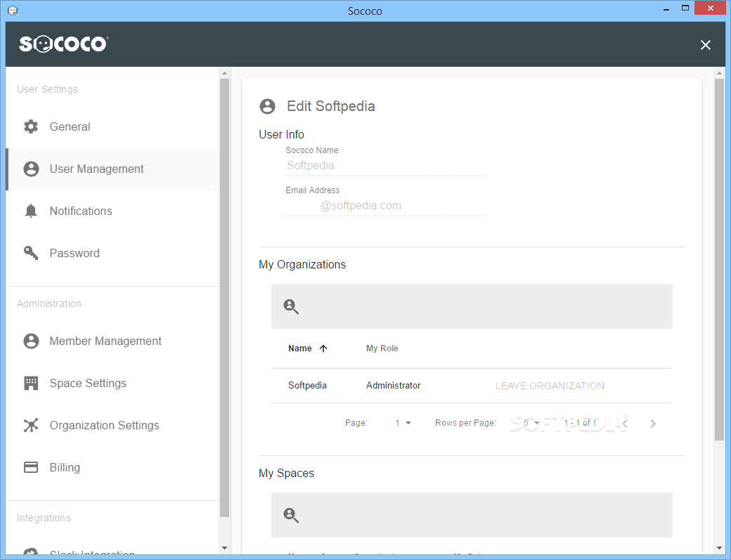
Task: Click sidebar scrollbar up arrow
Action: point(224,73)
